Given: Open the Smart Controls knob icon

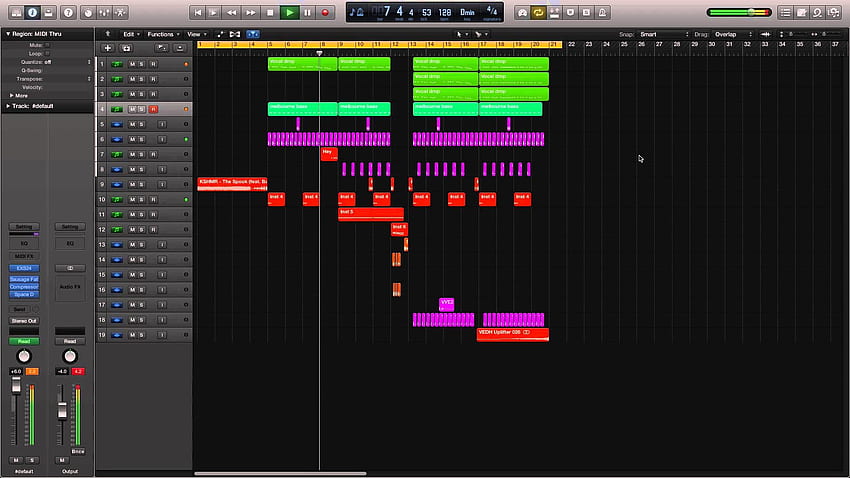Looking at the screenshot, I should (x=88, y=12).
